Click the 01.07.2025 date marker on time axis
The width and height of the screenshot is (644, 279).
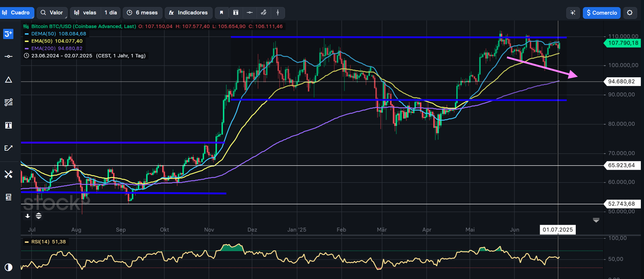point(557,230)
